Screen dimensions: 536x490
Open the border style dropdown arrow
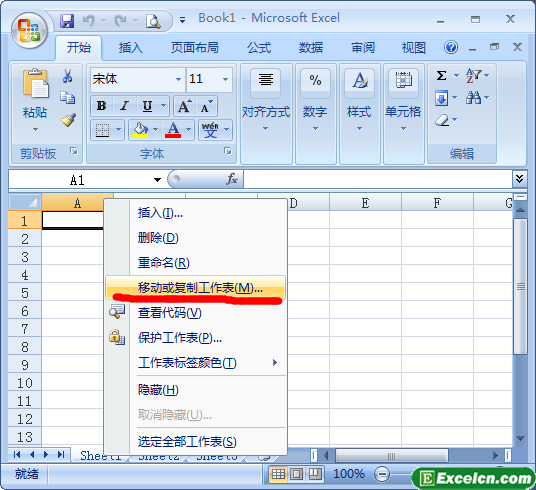pyautogui.click(x=118, y=130)
